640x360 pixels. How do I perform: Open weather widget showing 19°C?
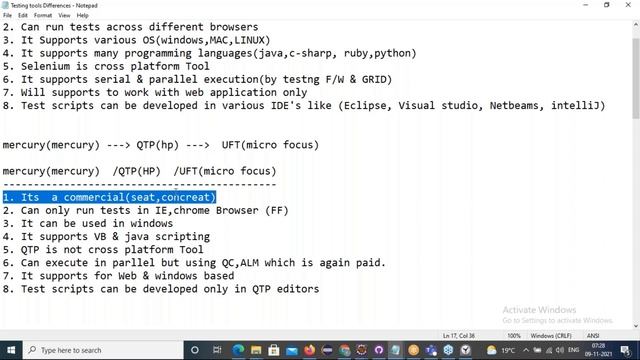pyautogui.click(x=501, y=350)
